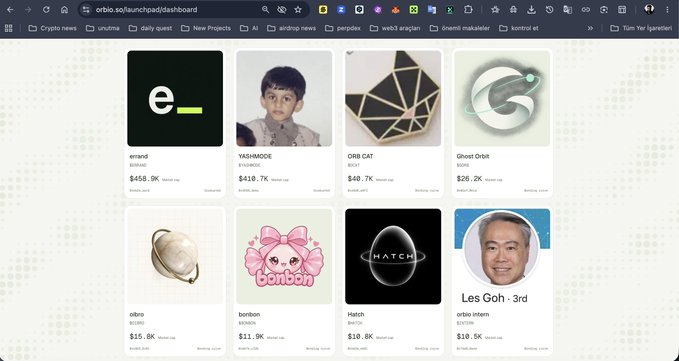Viewport: 679px width, 361px height.
Task: Click the errand token name
Action: pos(139,156)
